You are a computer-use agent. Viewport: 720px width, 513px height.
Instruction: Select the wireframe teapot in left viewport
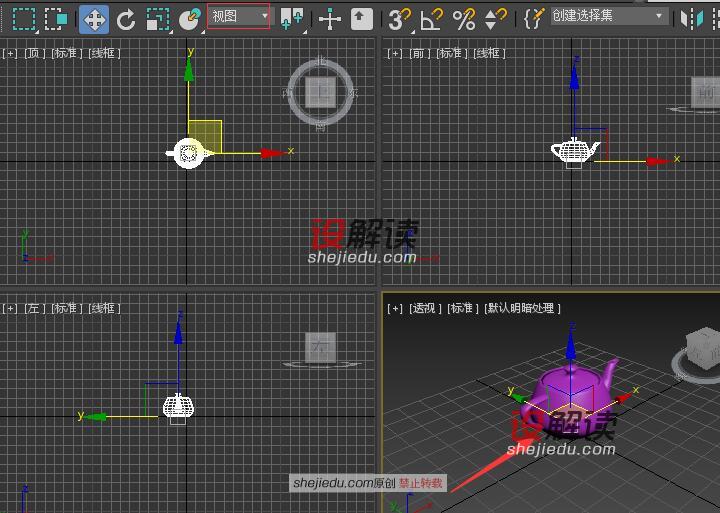(178, 406)
